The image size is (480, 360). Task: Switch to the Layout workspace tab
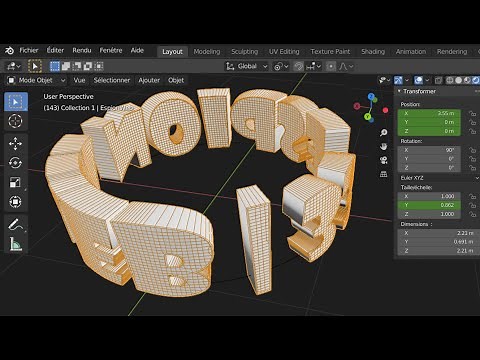pos(172,52)
